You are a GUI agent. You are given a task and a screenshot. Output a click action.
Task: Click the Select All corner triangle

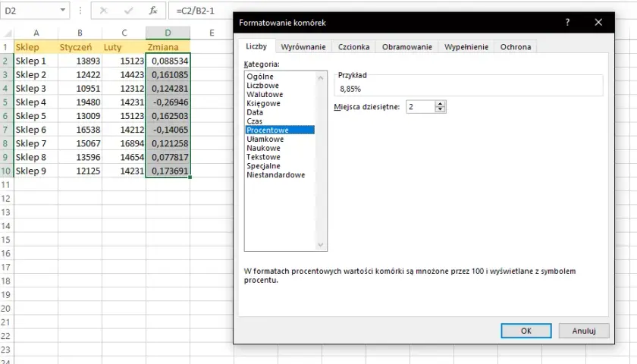pyautogui.click(x=8, y=33)
